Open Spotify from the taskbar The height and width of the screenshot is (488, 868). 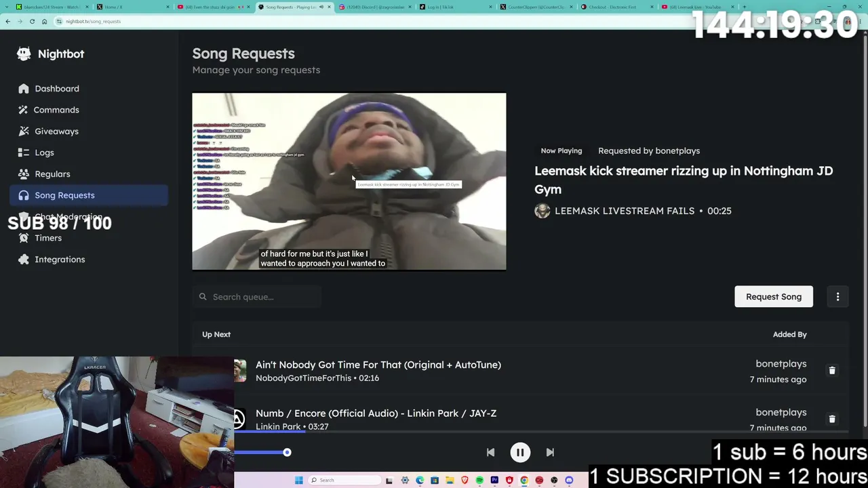479,481
